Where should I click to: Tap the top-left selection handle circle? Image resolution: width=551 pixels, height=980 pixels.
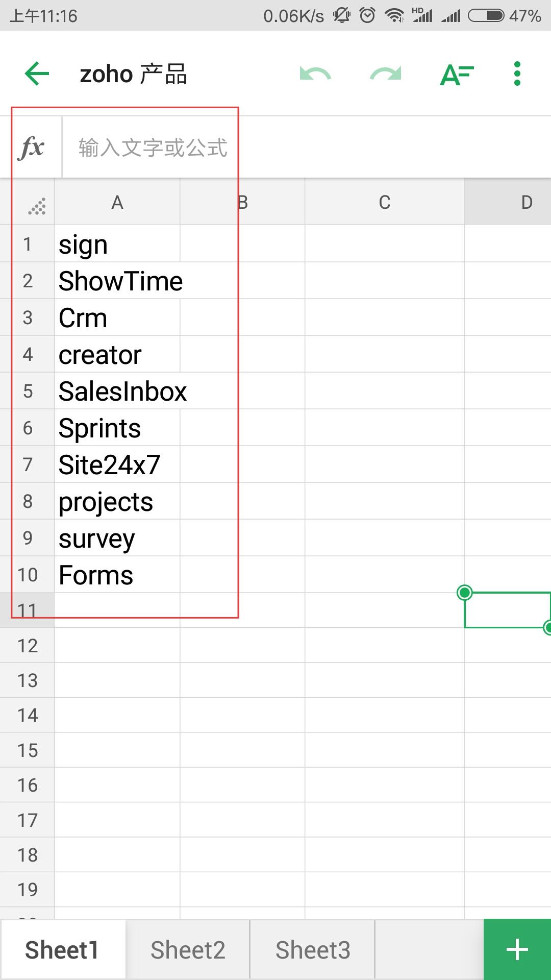[465, 593]
